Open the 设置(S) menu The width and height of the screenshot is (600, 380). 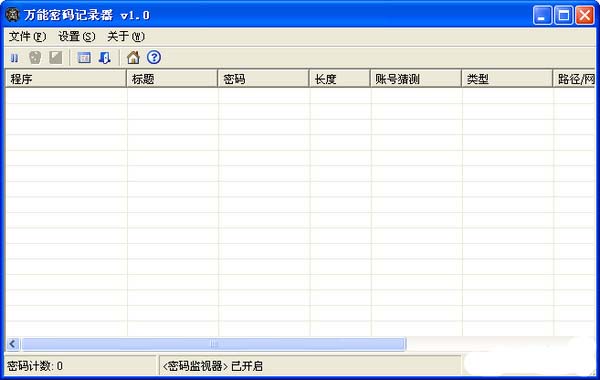tap(77, 37)
